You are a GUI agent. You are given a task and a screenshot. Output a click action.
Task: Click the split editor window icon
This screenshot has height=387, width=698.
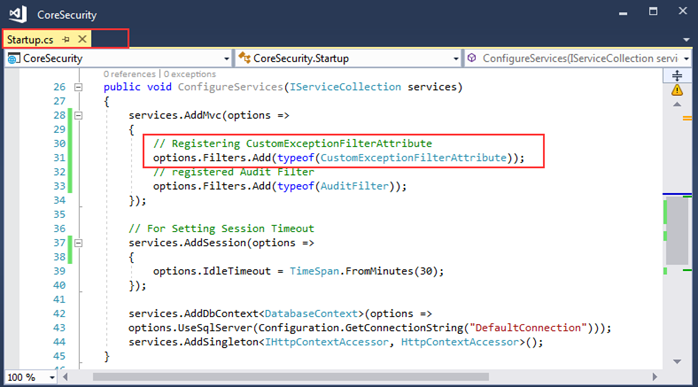[x=677, y=75]
